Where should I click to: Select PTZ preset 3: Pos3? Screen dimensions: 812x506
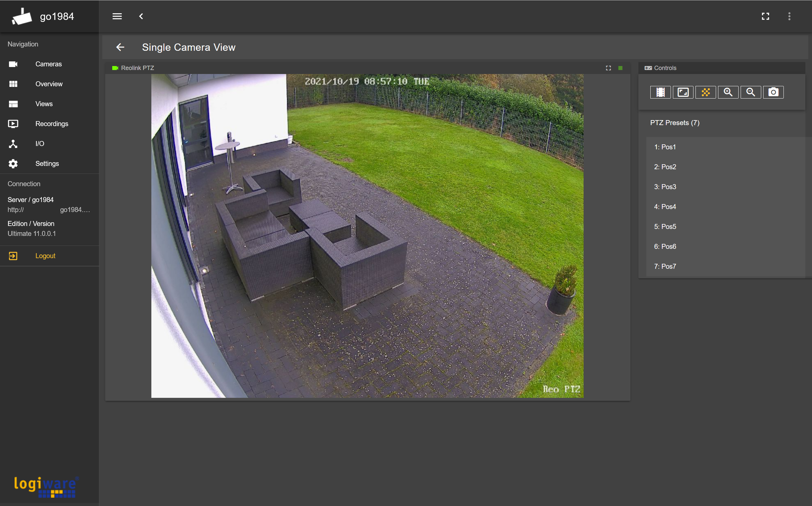[725, 187]
